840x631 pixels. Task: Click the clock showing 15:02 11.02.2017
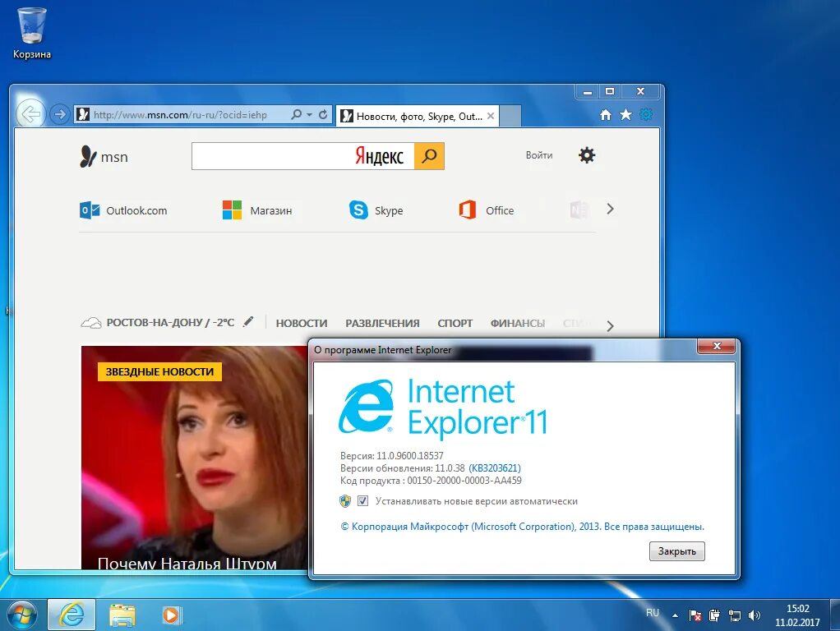(x=797, y=615)
